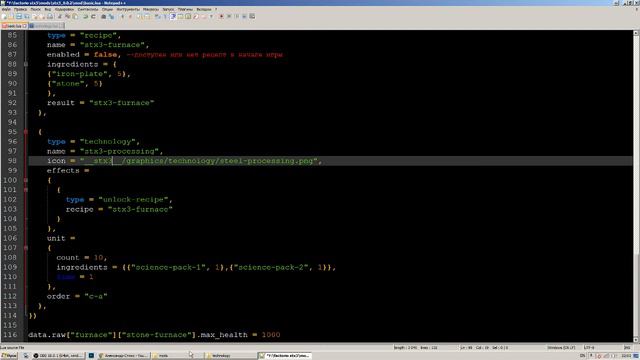
Task: Click "science-pack-2" on line 109
Action: point(271,267)
